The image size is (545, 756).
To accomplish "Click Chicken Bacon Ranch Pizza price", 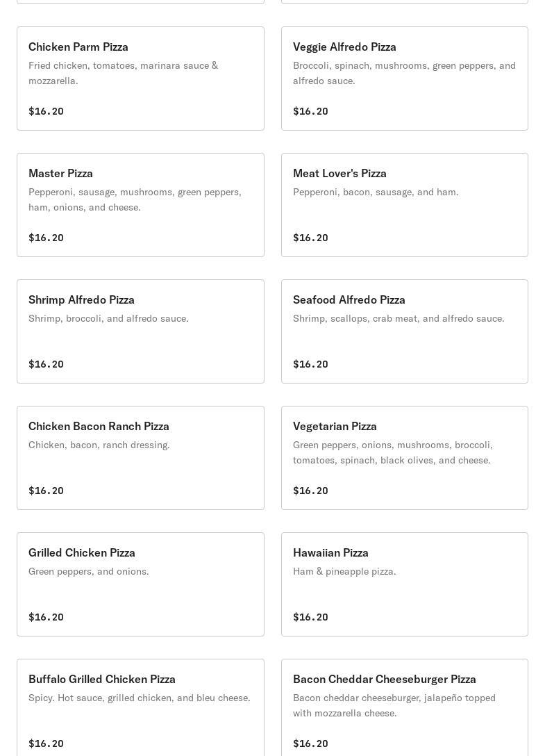I will coord(46,491).
